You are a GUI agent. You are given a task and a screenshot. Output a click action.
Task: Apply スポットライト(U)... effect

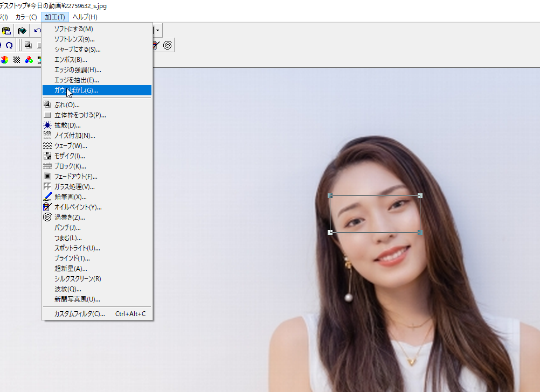97,248
